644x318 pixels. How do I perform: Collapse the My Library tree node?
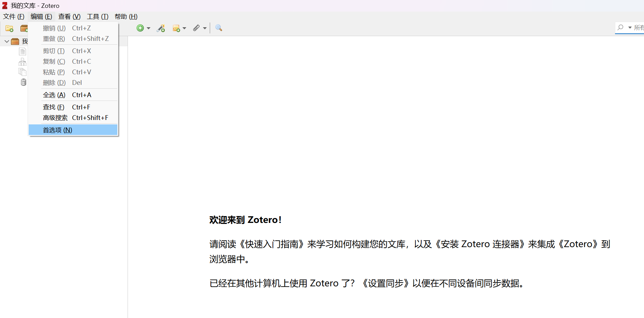click(6, 41)
